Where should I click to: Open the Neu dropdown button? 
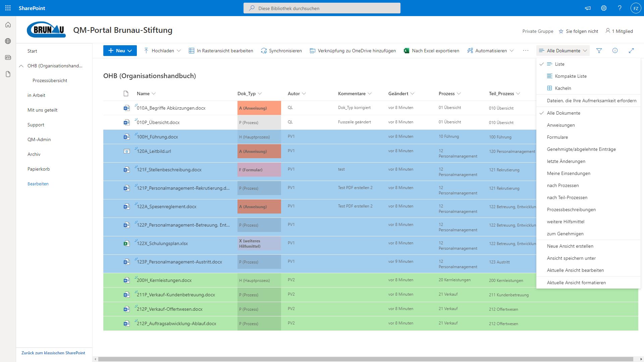coord(120,51)
